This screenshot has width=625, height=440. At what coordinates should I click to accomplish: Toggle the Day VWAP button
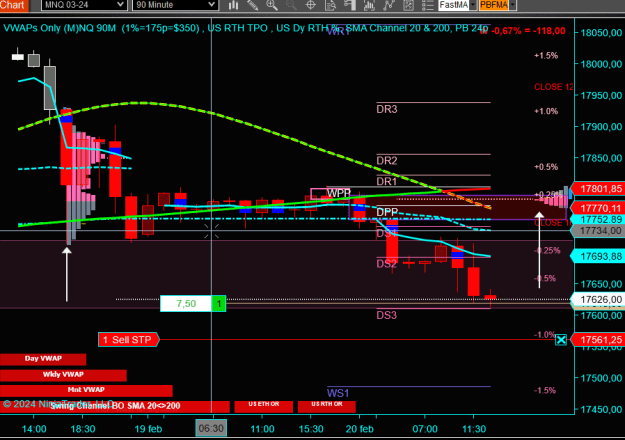click(43, 359)
